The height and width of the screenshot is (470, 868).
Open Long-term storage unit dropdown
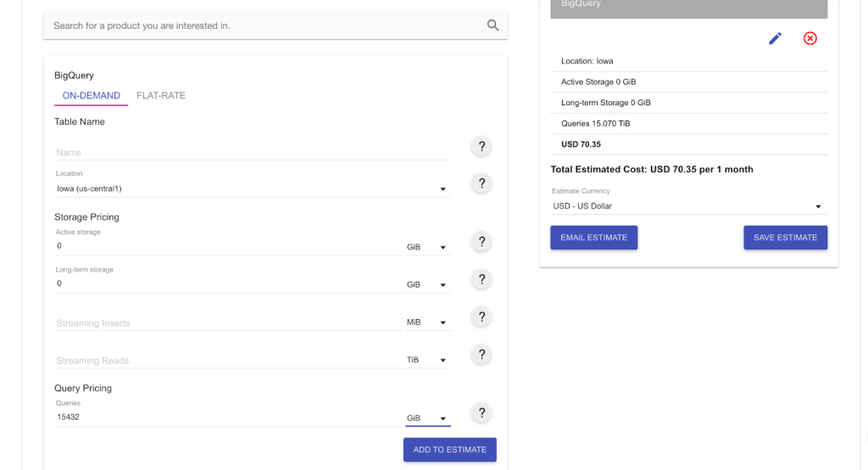tap(427, 284)
